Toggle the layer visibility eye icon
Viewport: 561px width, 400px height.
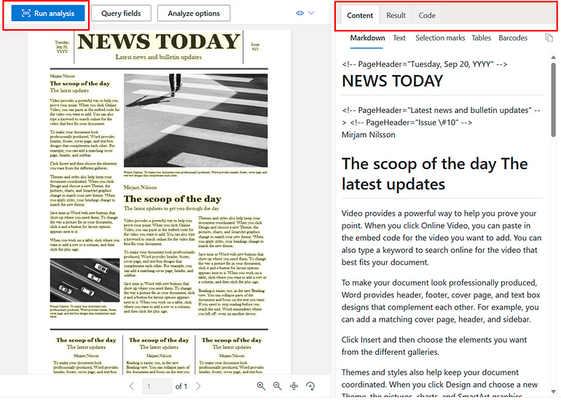point(300,13)
